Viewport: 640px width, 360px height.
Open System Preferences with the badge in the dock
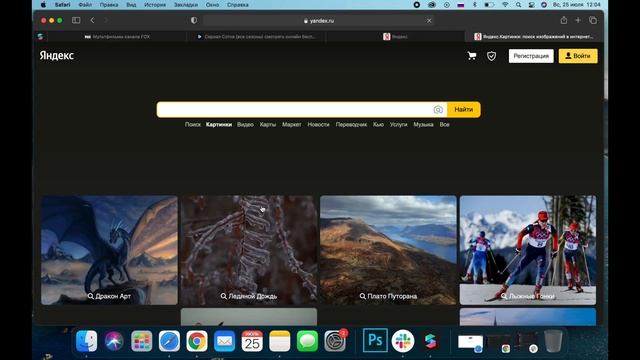click(x=335, y=341)
